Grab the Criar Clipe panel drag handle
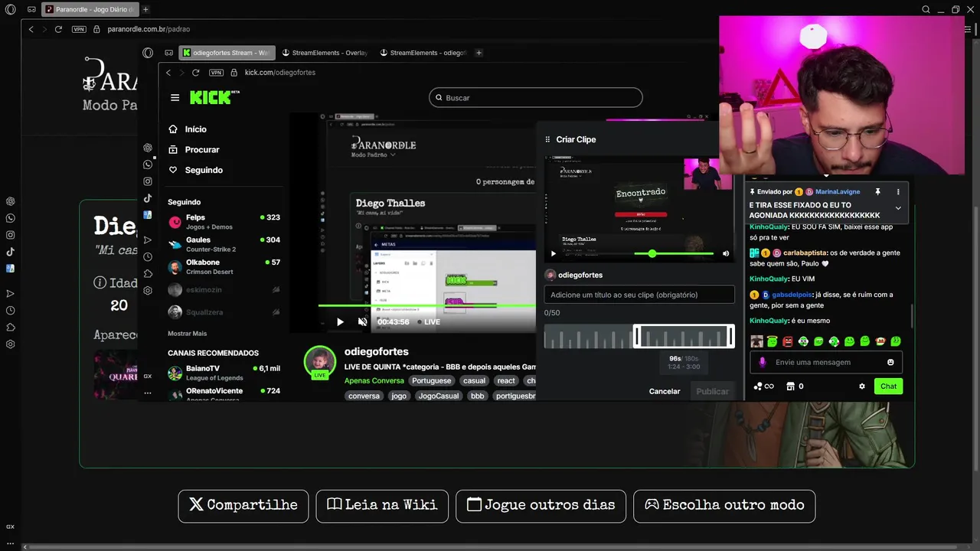Screen dimensions: 980x551 [547, 139]
